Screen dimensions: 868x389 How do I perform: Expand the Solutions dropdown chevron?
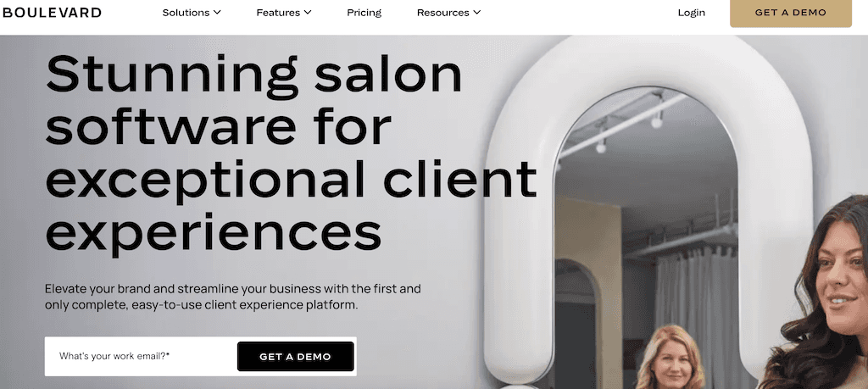[217, 12]
